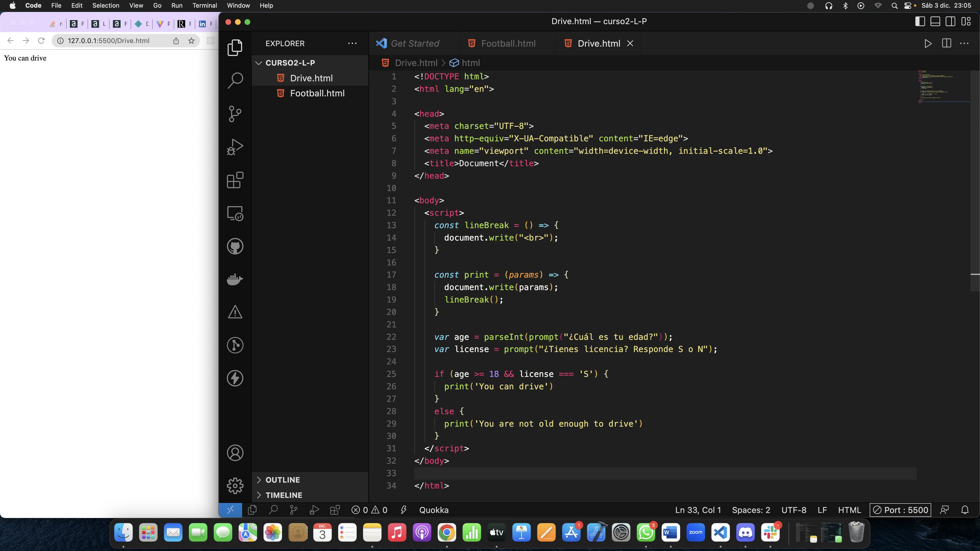Select end of line LF in status bar
The image size is (980, 551).
822,510
